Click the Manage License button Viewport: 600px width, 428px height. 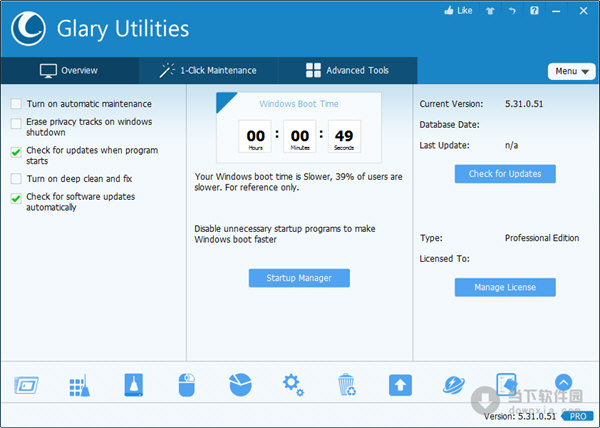tap(505, 287)
